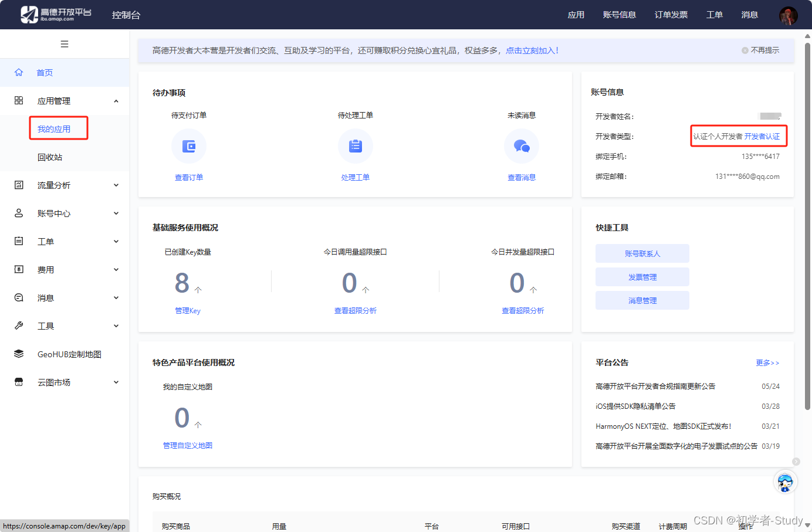Image resolution: width=812 pixels, height=532 pixels.
Task: Click the 处理工单 link
Action: coord(356,177)
